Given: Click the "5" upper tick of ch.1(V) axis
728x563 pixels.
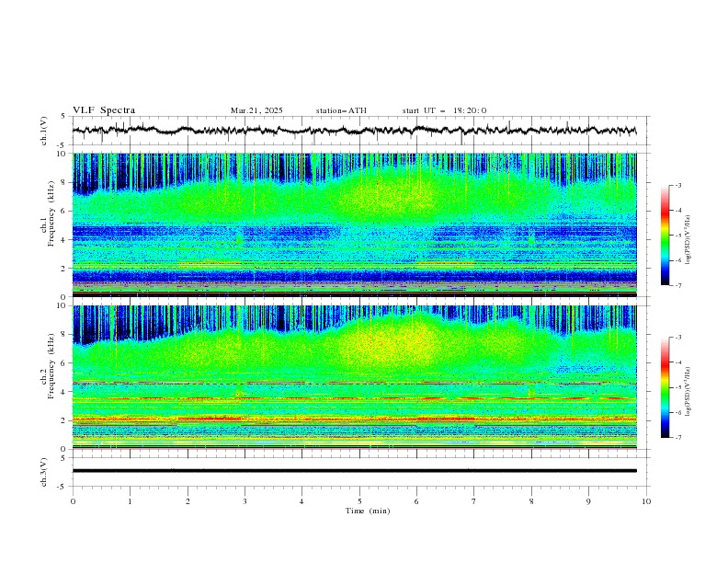Looking at the screenshot, I should 63,117.
